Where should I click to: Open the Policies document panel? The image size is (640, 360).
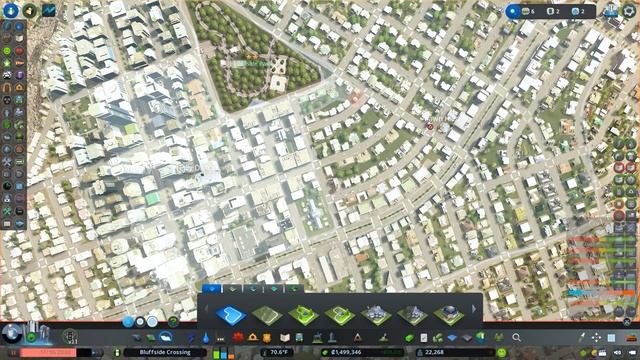pos(424,338)
